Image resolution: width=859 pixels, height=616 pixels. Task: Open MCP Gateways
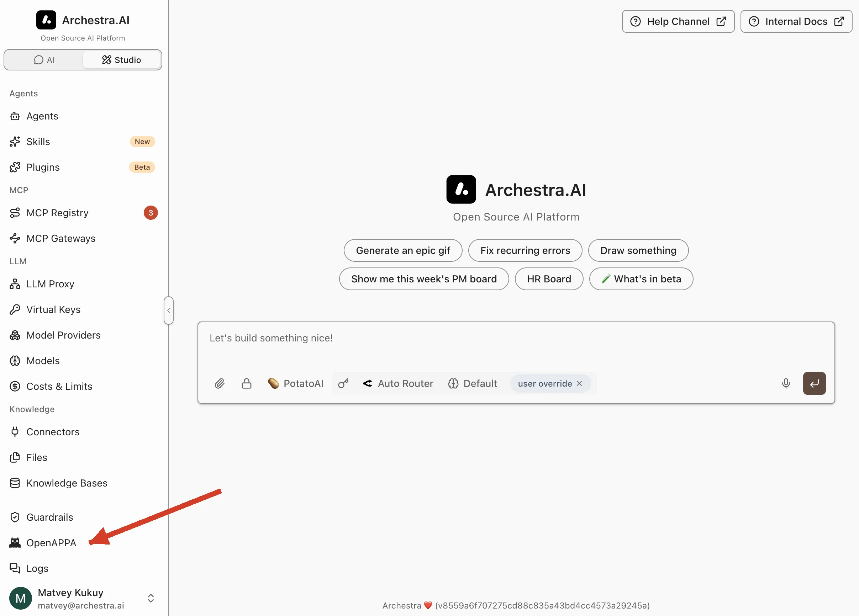click(x=83, y=238)
